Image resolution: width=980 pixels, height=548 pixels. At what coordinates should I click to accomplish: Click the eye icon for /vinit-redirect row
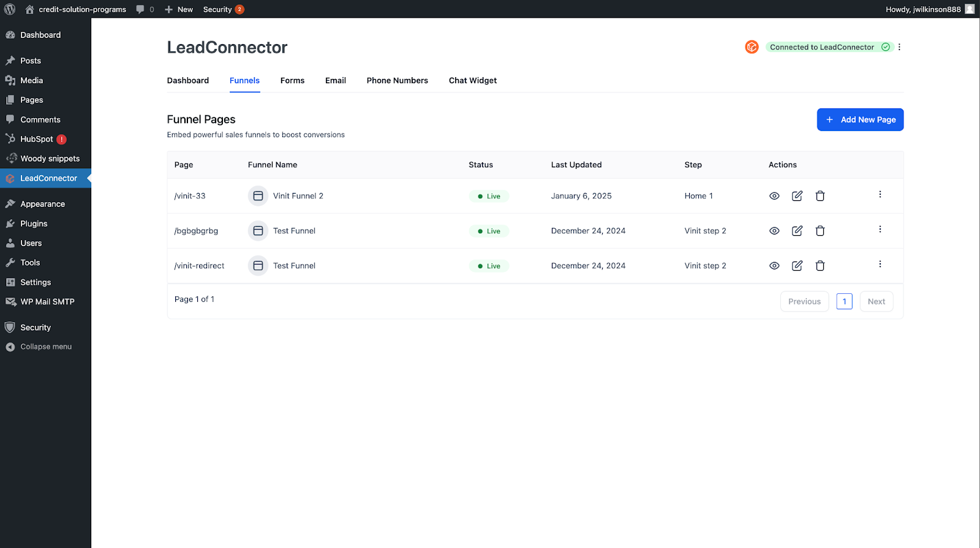click(x=774, y=266)
